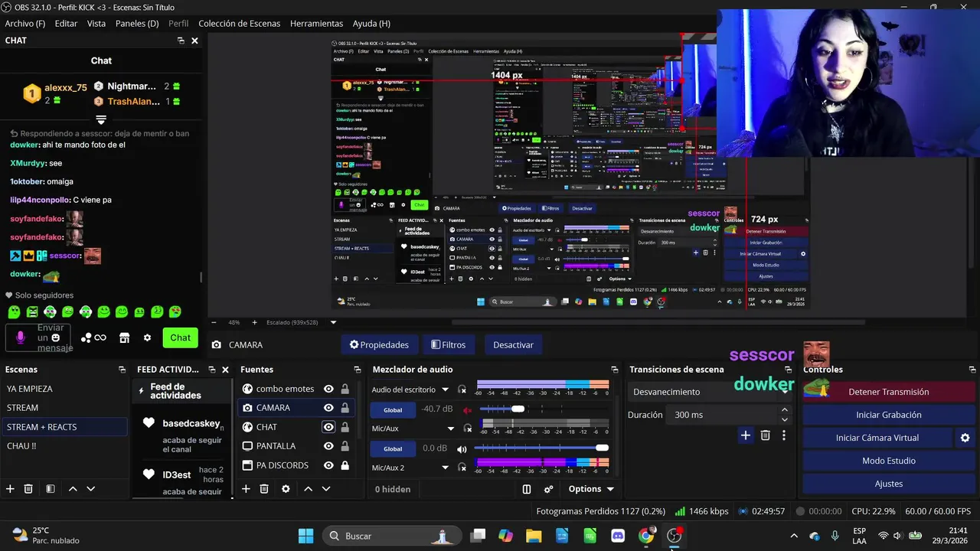Lock the CAMARA source

[x=345, y=408]
